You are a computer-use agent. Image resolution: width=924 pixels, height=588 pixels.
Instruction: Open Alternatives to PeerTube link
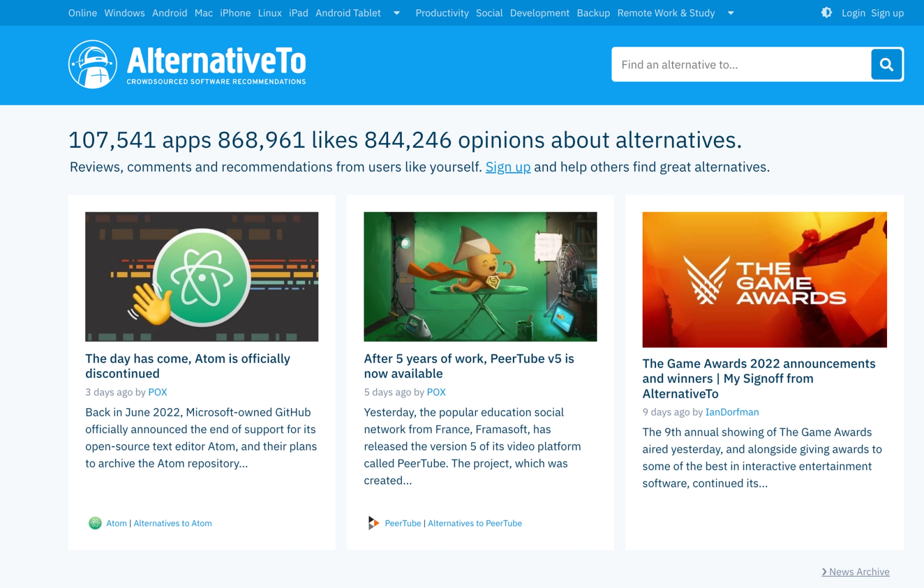(475, 523)
